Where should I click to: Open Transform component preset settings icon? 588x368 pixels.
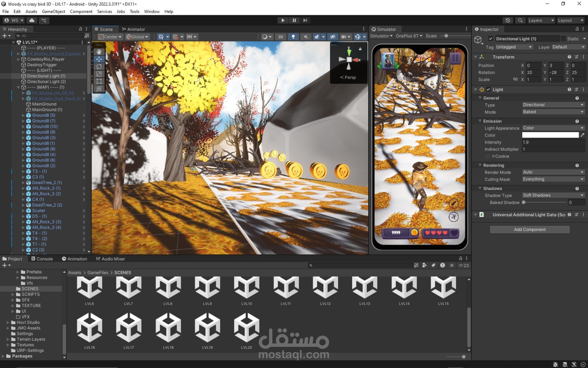point(576,57)
